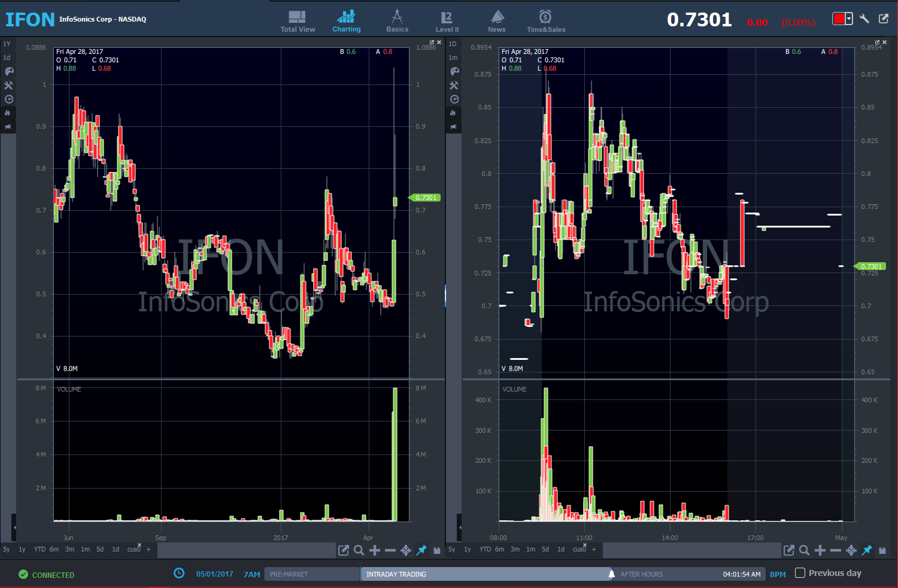Select the PRE-MARKET session segment
The height and width of the screenshot is (588, 898).
click(312, 574)
